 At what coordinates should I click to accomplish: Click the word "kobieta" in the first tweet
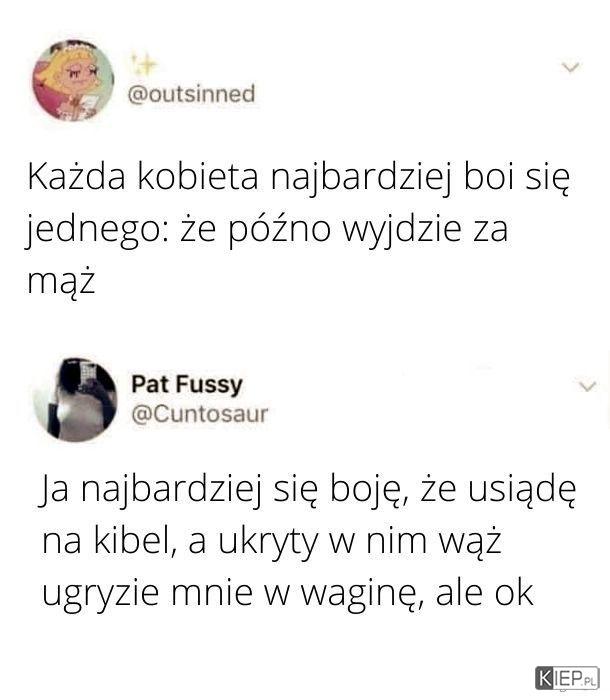pyautogui.click(x=198, y=176)
